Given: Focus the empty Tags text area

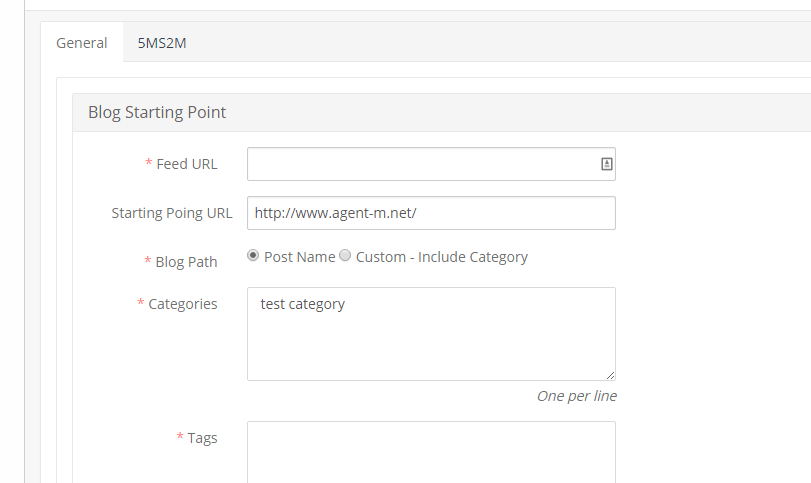Looking at the screenshot, I should [x=430, y=450].
